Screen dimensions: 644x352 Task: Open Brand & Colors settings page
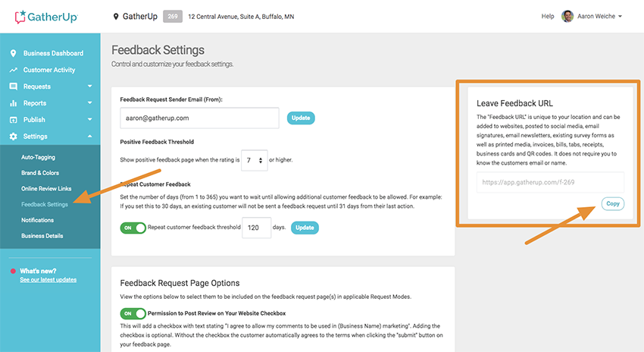(40, 173)
